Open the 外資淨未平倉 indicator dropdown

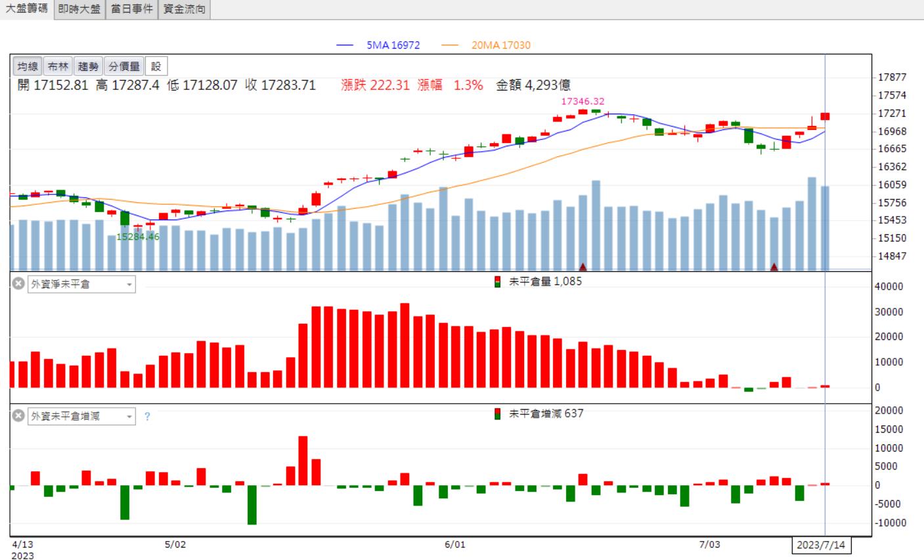tap(81, 284)
